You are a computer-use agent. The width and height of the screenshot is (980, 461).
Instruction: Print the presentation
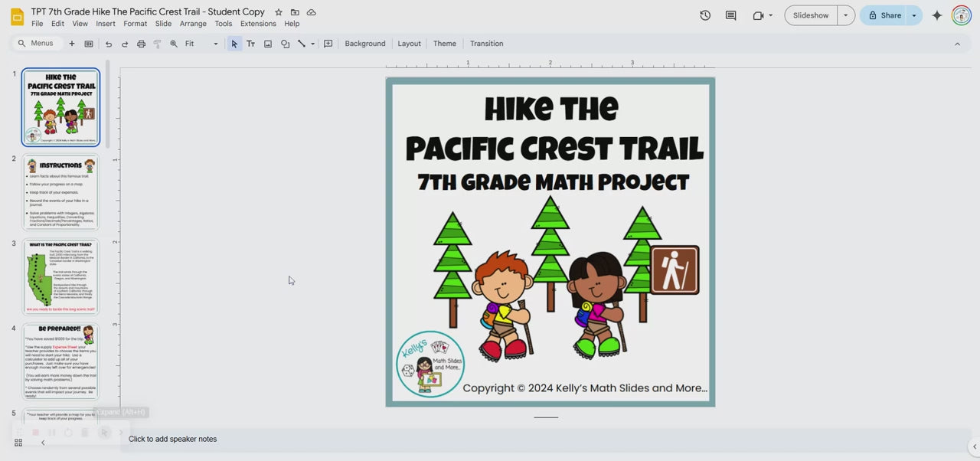click(141, 44)
